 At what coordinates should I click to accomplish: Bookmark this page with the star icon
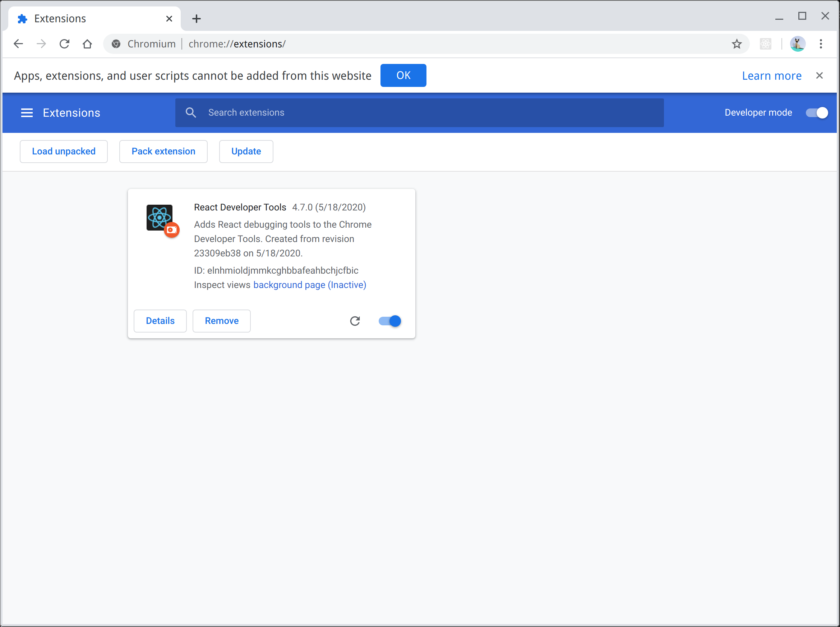pos(737,44)
